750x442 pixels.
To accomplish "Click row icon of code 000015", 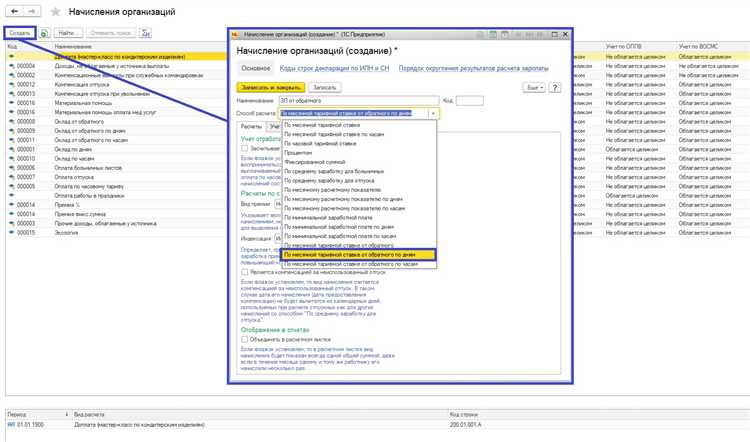I will coord(11,233).
